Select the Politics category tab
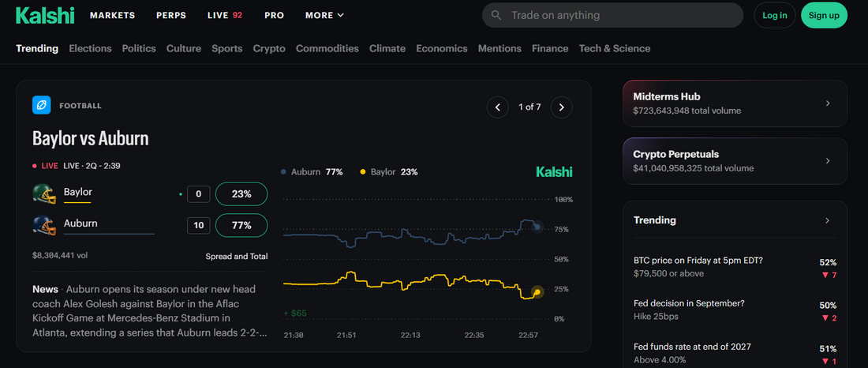This screenshot has height=368, width=868. pos(139,48)
